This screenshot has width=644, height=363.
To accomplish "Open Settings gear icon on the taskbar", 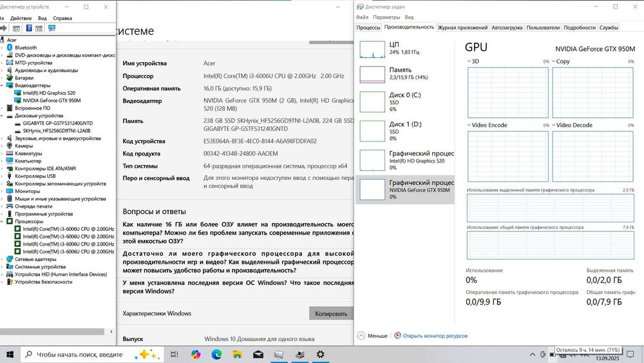I will pos(320,355).
